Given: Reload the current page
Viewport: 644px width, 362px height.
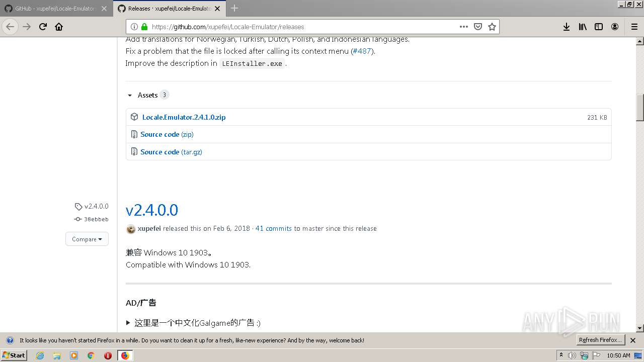Looking at the screenshot, I should [43, 27].
